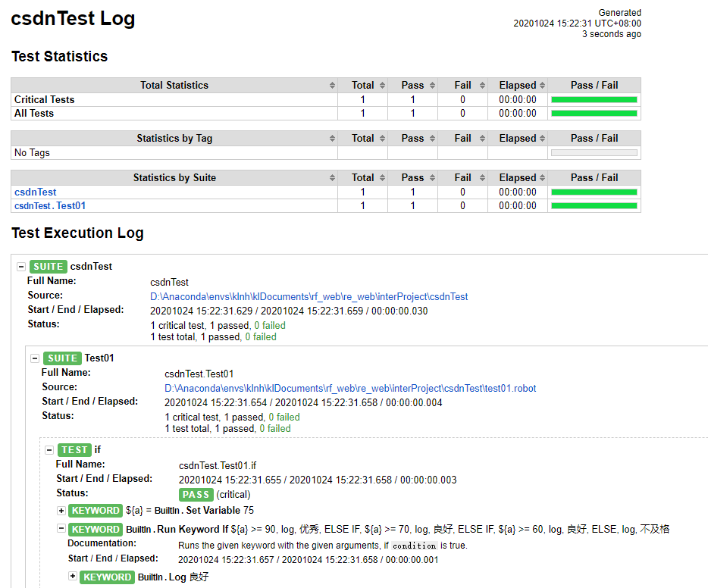Open the csdnTest.Test01 suite statistics link
Screen dimensions: 708x588
point(50,206)
